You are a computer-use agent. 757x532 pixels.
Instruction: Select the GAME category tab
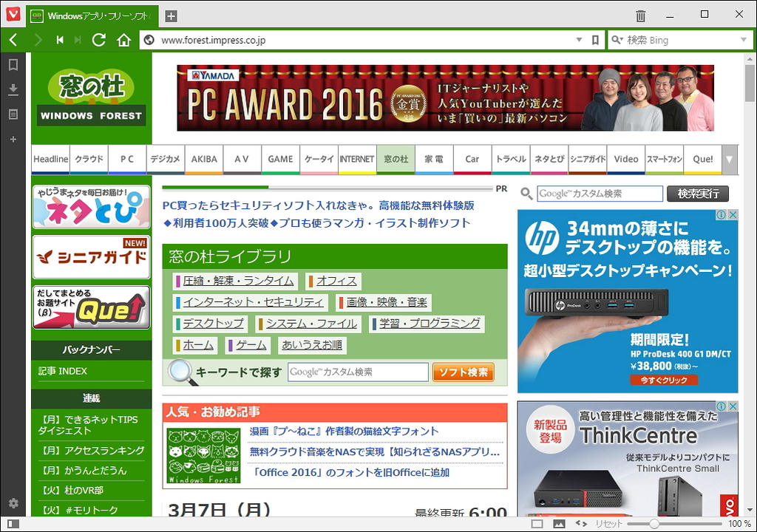(280, 160)
